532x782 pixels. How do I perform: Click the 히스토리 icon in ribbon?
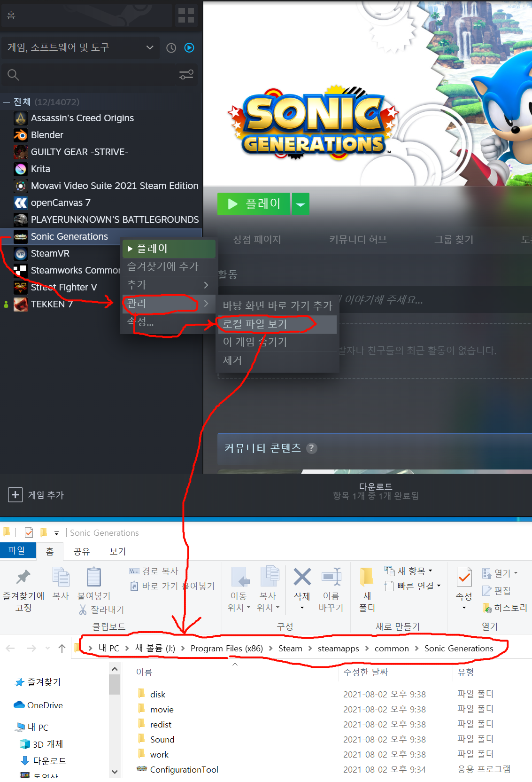(487, 608)
